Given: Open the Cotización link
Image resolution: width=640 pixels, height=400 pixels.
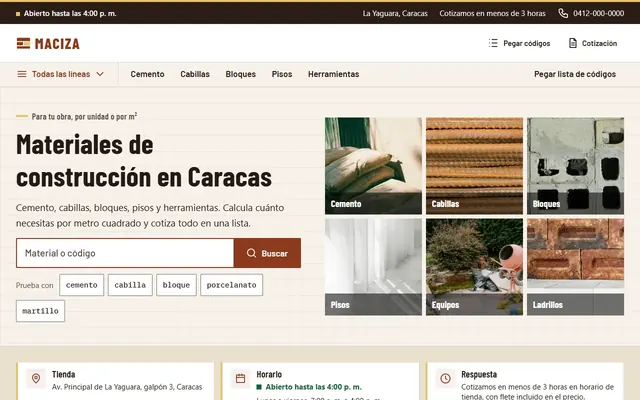Looking at the screenshot, I should coord(593,43).
